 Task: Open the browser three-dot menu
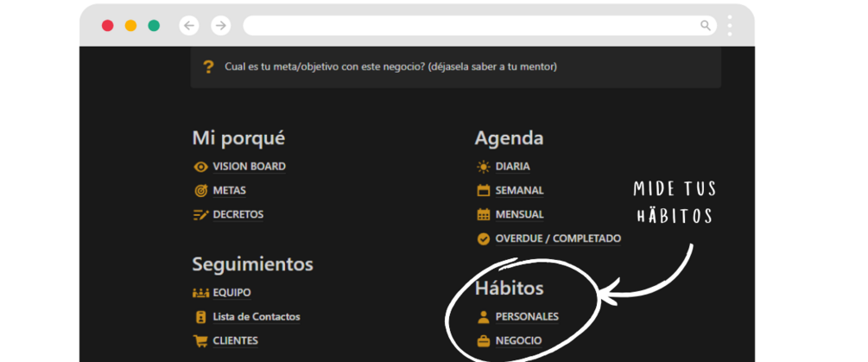[x=730, y=25]
